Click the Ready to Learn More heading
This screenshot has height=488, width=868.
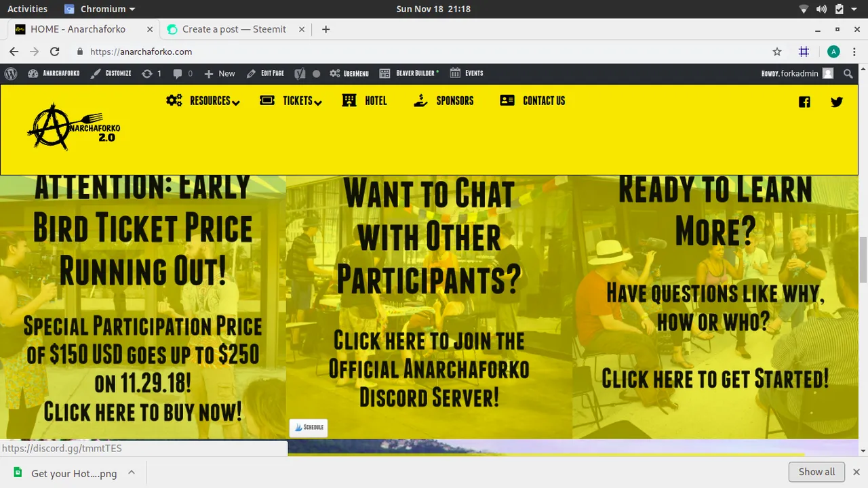coord(715,210)
